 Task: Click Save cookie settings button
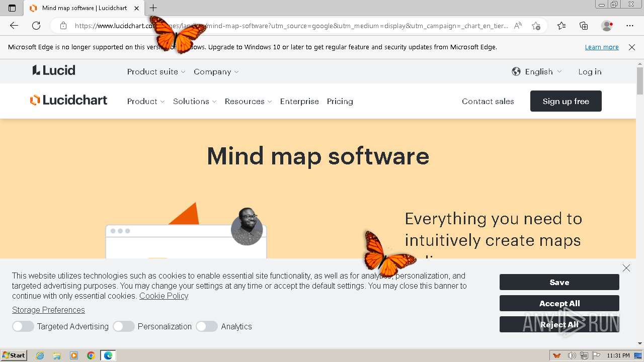click(559, 282)
